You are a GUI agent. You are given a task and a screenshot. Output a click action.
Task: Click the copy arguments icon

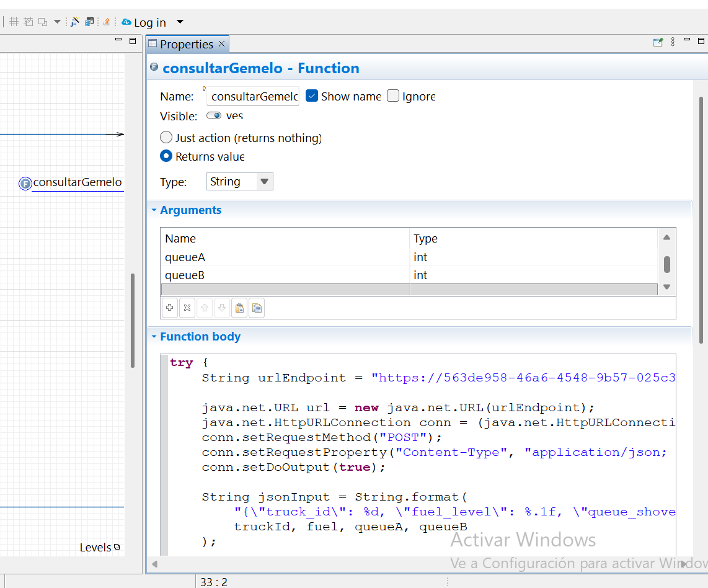click(257, 308)
